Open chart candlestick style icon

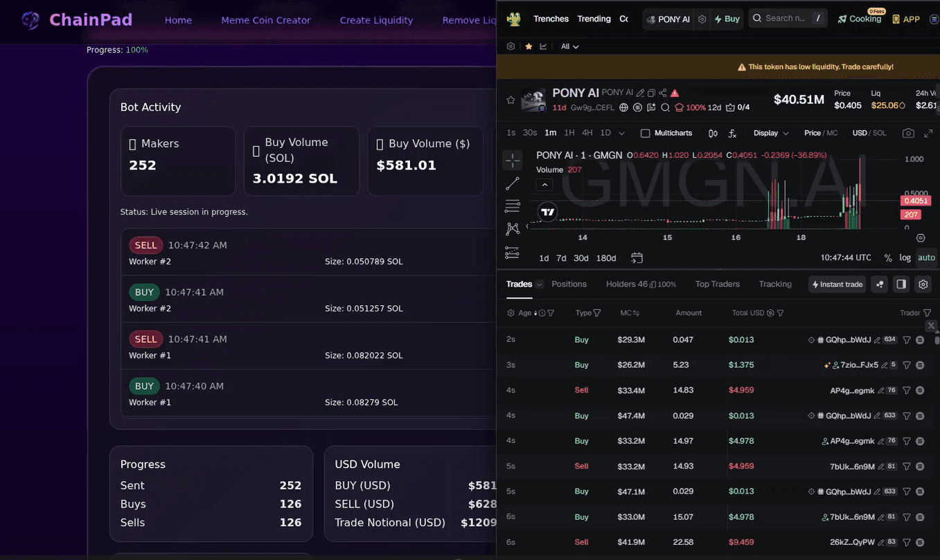pyautogui.click(x=713, y=133)
